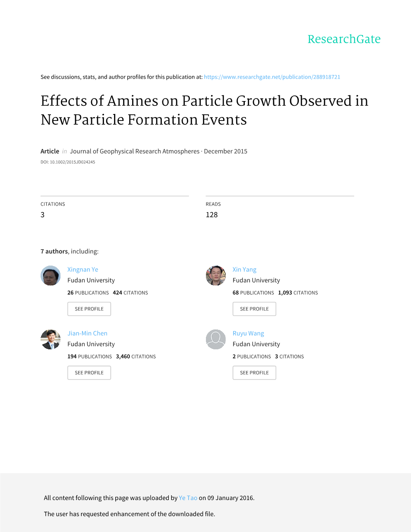Click the DOI text below the journal name
Viewport: 411px width, 532px height.
[68, 162]
